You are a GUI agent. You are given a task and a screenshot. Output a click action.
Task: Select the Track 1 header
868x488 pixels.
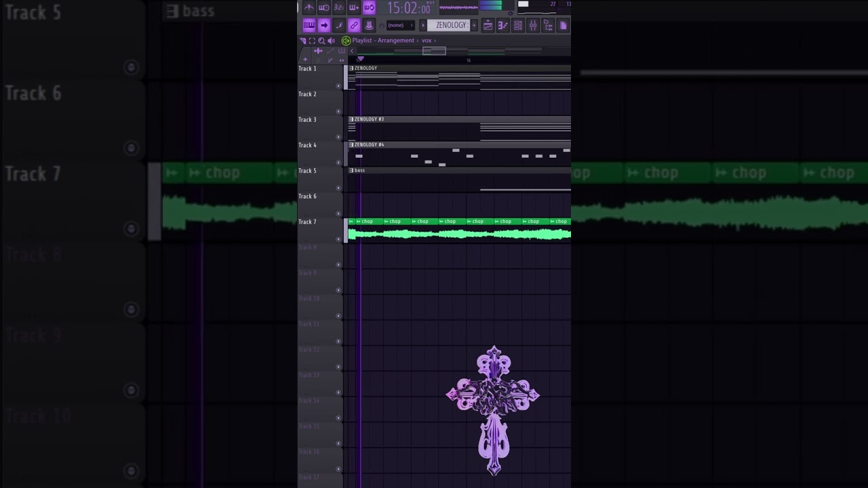pyautogui.click(x=321, y=77)
